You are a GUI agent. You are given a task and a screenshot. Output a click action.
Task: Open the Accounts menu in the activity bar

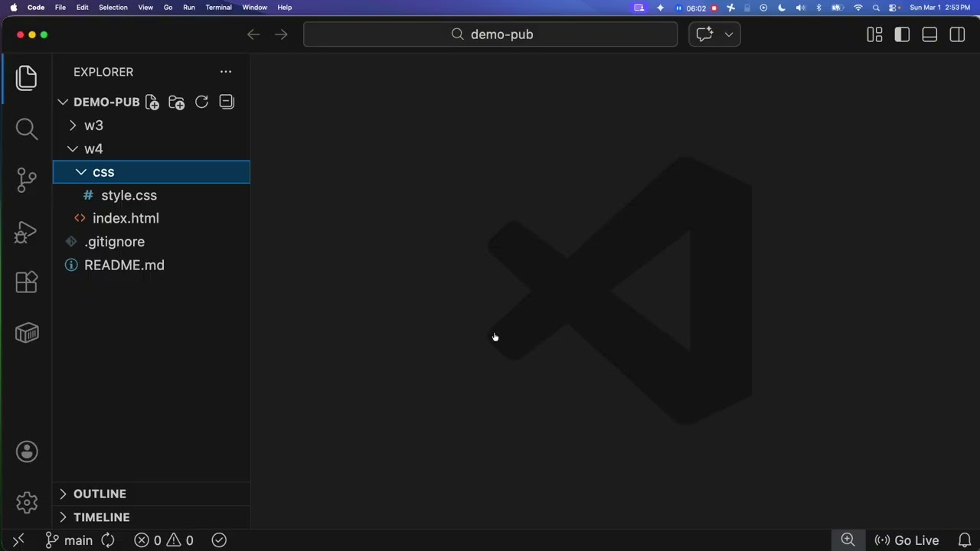(x=27, y=452)
